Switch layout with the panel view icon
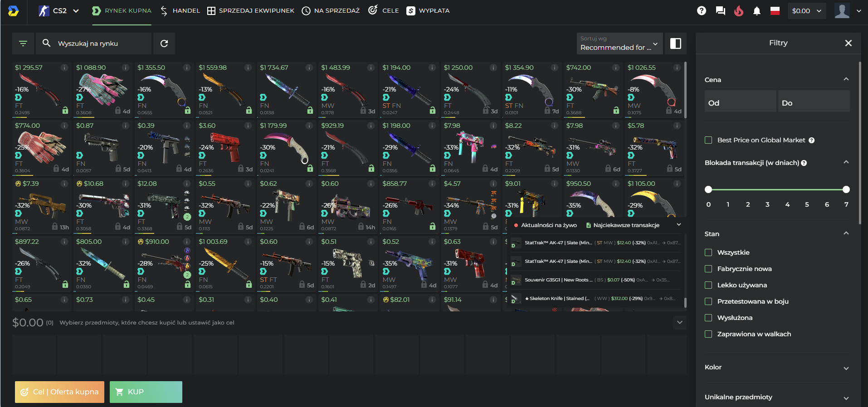 pos(675,44)
